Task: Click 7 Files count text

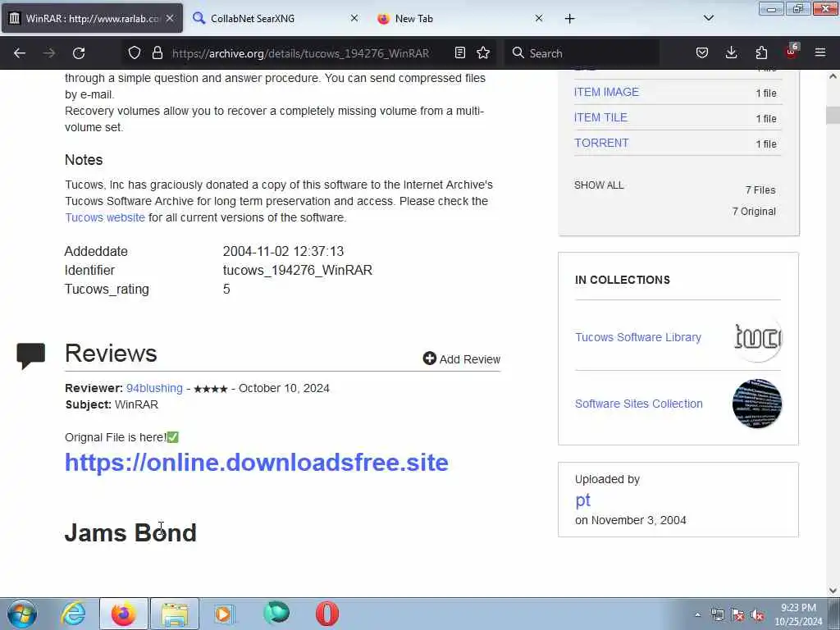Action: [x=760, y=190]
